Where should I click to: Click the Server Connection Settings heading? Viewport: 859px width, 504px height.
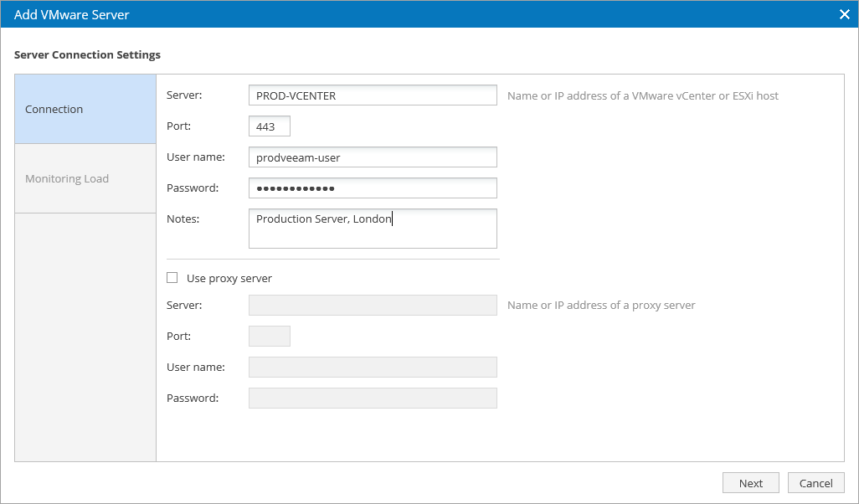[x=87, y=55]
